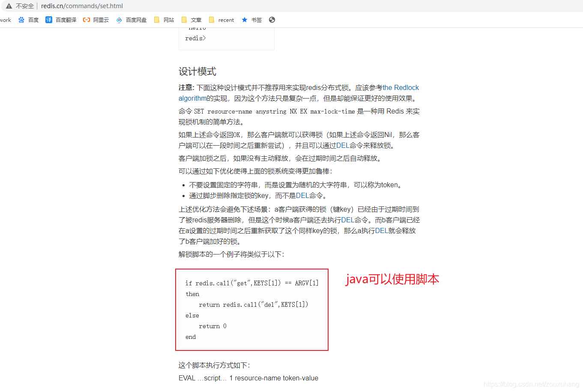Open the DEL link in '那么a执行DEL就会释放'
Viewport: 583px width, 392px height.
[381, 230]
